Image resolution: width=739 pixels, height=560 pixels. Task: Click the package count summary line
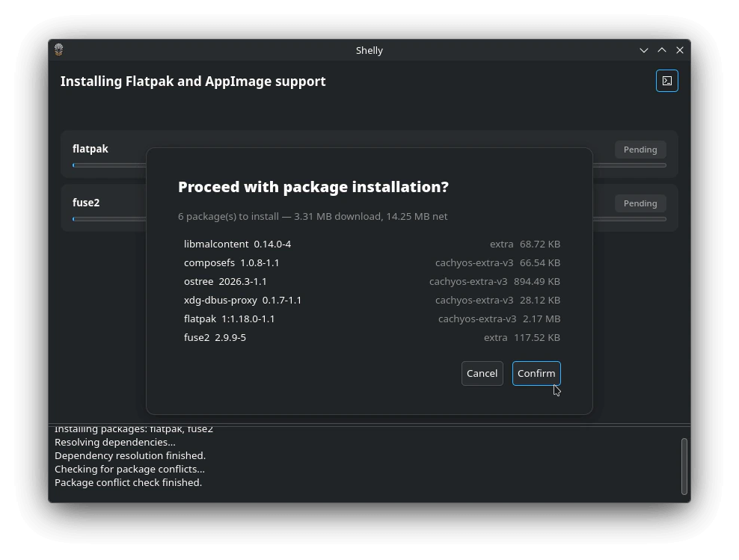pos(313,217)
